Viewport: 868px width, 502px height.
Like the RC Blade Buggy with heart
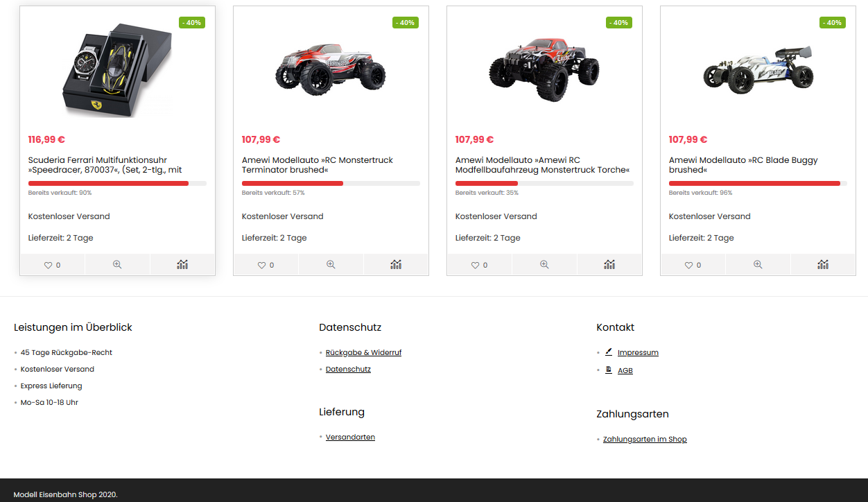click(x=693, y=265)
